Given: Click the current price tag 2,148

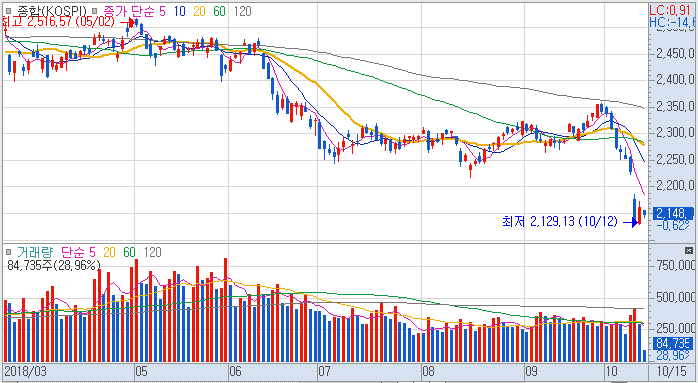Looking at the screenshot, I should (x=673, y=213).
